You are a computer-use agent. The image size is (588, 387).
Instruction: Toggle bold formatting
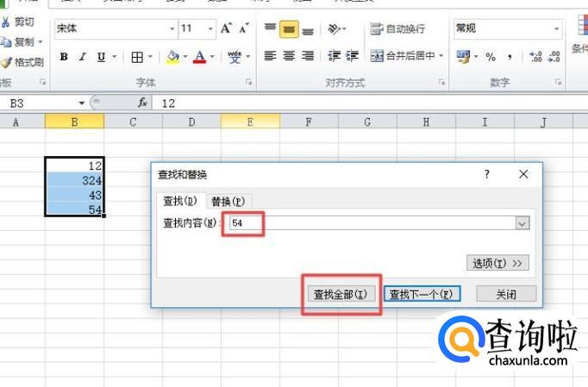pyautogui.click(x=64, y=57)
